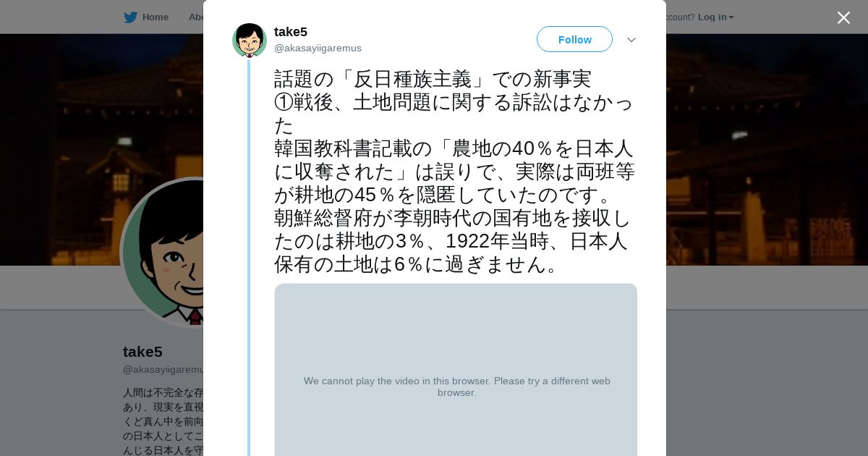Close the tweet overlay with X
Screen dimensions: 868x456
point(843,17)
